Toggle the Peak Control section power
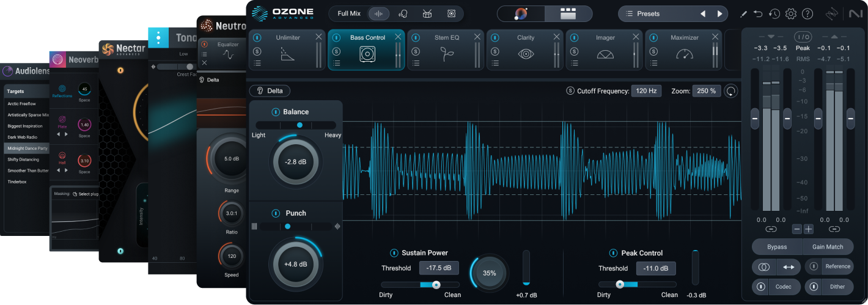The image size is (868, 305). [x=613, y=253]
